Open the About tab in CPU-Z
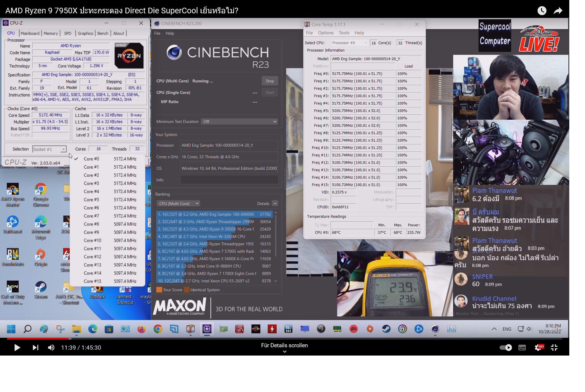585x392 pixels. pos(119,33)
